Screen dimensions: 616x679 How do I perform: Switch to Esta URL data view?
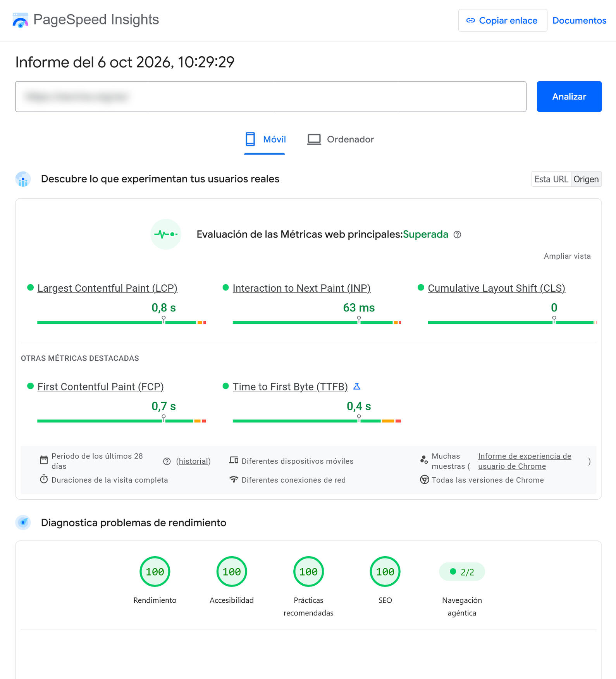551,179
